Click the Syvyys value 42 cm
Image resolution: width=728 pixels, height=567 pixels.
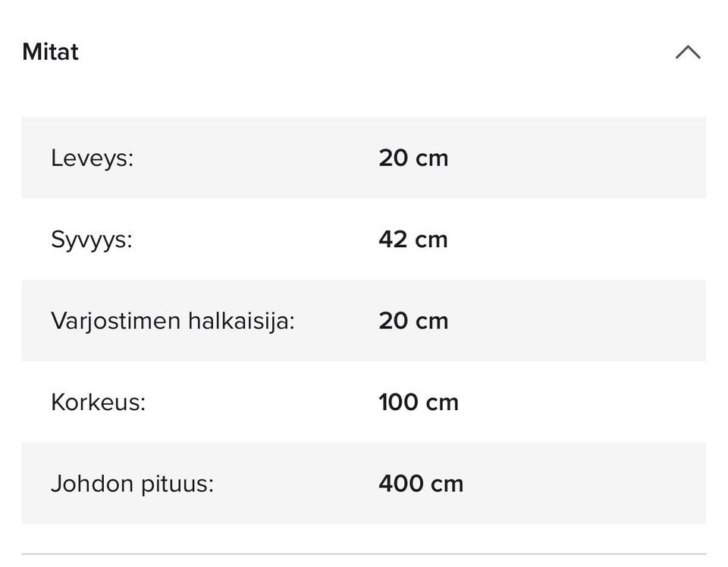click(x=413, y=240)
